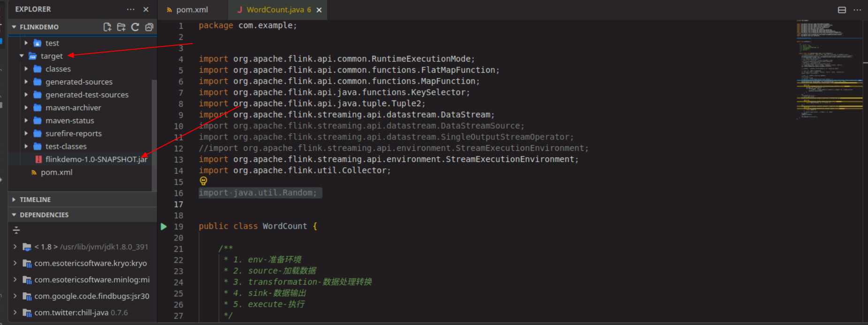Close the Explorer side panel
This screenshot has width=868, height=325.
pyautogui.click(x=146, y=9)
